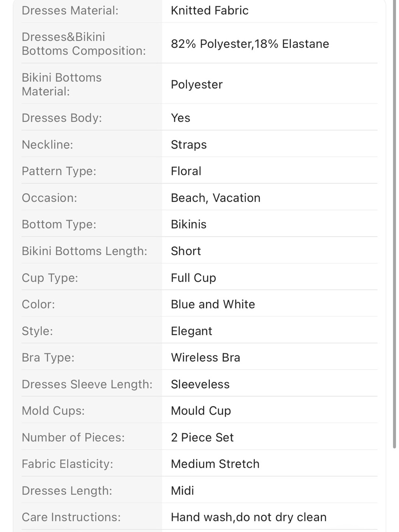This screenshot has height=532, width=399.
Task: Select the Medium Stretch elasticity value
Action: point(215,464)
